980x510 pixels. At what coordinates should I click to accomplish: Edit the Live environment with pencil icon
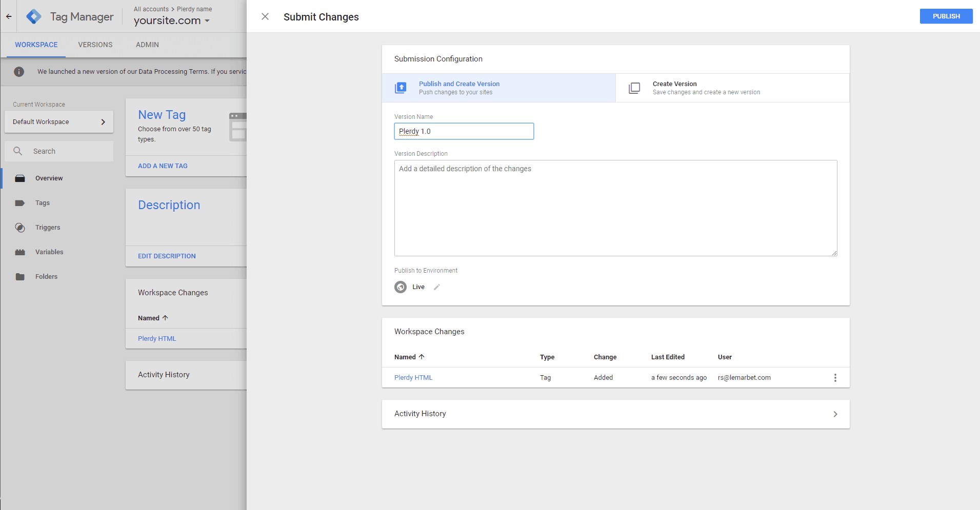437,287
